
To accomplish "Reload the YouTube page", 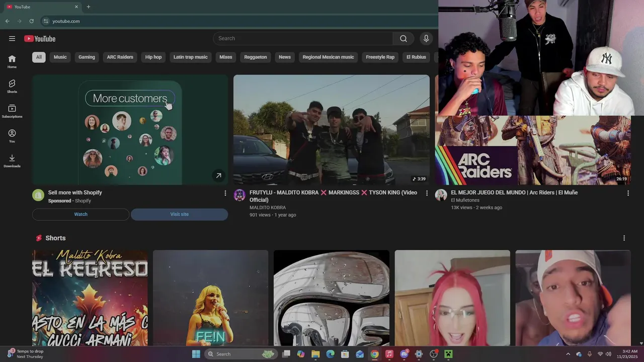I will coord(31,21).
